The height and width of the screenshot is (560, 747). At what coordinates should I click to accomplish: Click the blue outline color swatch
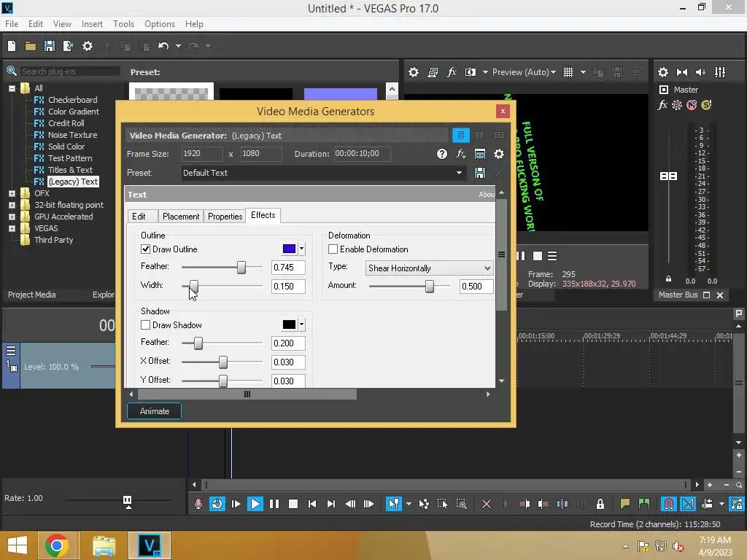(289, 249)
